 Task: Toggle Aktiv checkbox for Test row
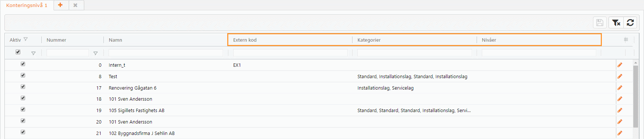coord(23,75)
